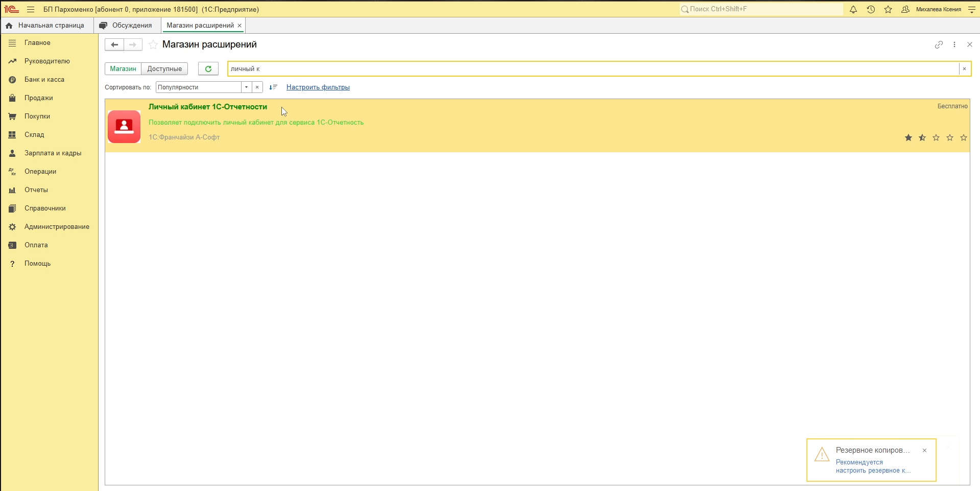Switch to the Доступные toggle button
This screenshot has height=491, width=980.
click(164, 68)
